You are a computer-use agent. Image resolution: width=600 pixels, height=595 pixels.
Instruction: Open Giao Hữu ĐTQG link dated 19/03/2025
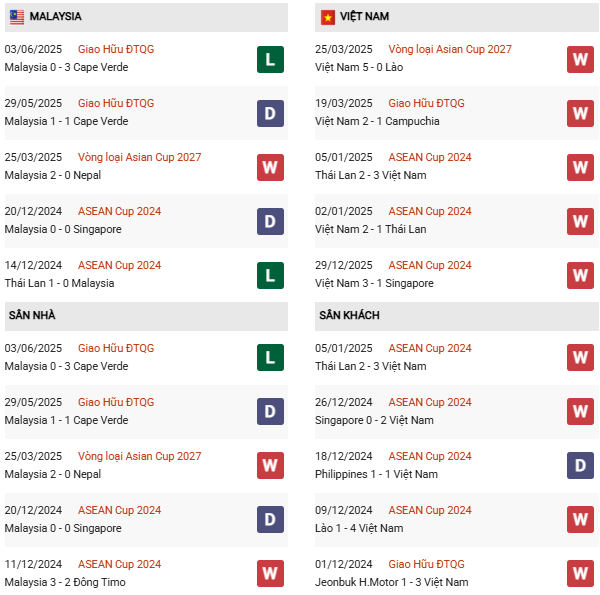pyautogui.click(x=426, y=103)
